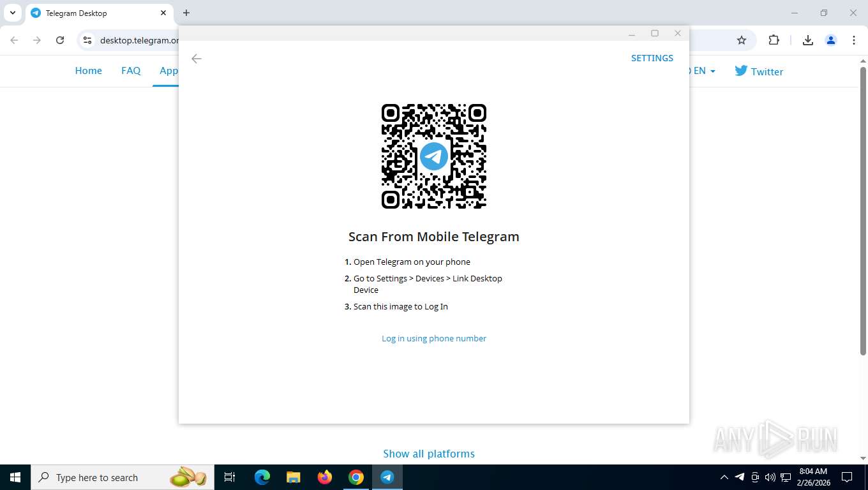Screen dimensions: 868x490
Task: View site information icon in address bar
Action: pyautogui.click(x=87, y=40)
